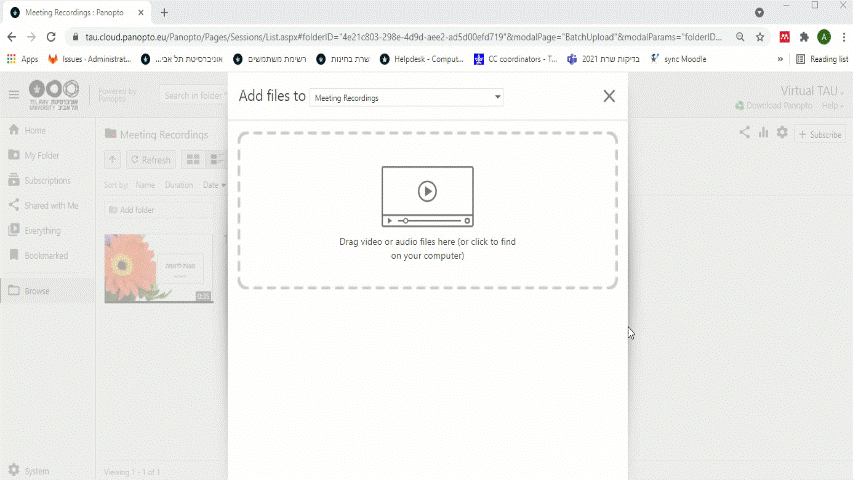Open the Reading list
Viewport: 853px width, 480px height.
(x=822, y=59)
